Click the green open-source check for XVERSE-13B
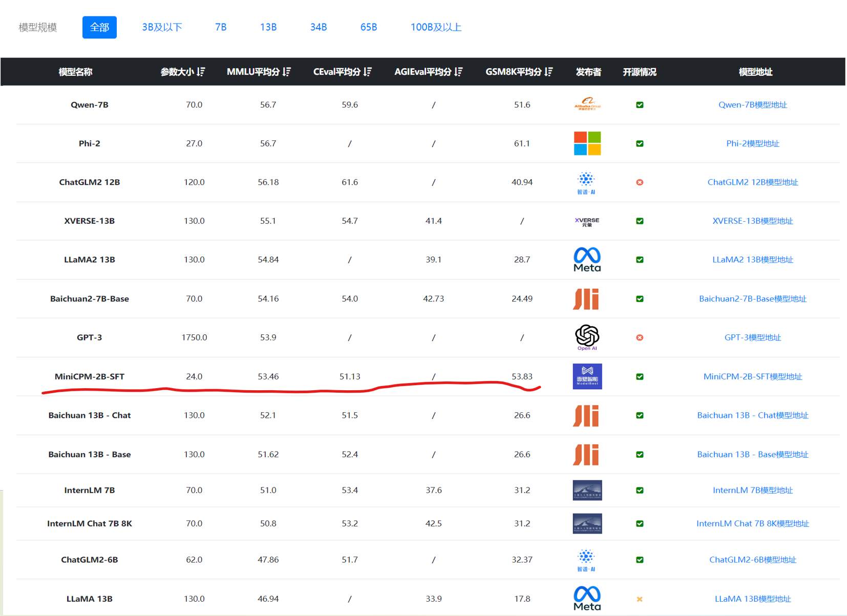847x616 pixels. pos(640,221)
